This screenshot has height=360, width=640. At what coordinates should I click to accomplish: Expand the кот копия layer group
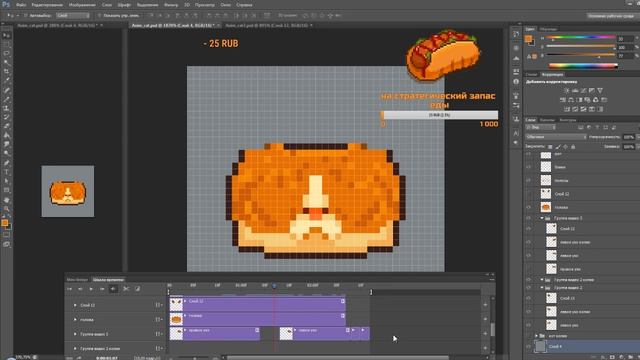(537, 336)
